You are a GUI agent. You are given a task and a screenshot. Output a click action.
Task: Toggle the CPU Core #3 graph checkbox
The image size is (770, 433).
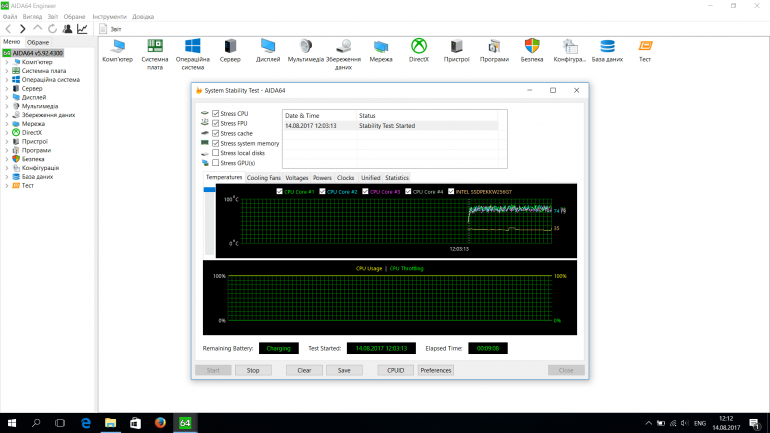365,191
